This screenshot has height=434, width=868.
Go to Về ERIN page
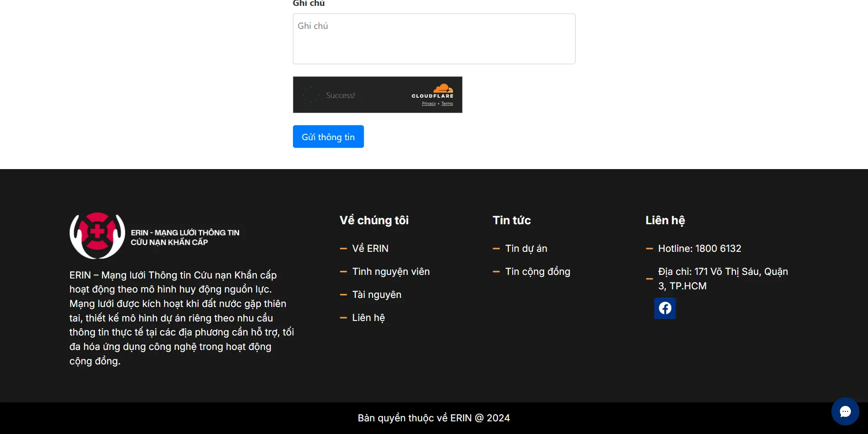370,249
